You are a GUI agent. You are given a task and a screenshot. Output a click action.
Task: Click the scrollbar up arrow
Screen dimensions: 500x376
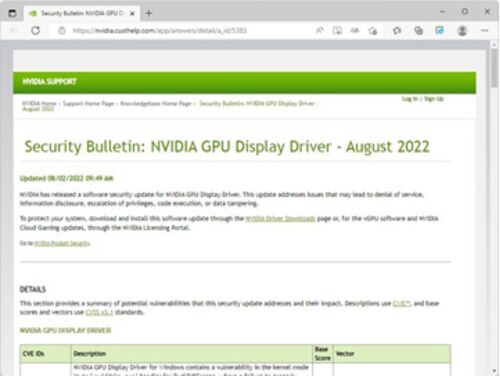[494, 44]
